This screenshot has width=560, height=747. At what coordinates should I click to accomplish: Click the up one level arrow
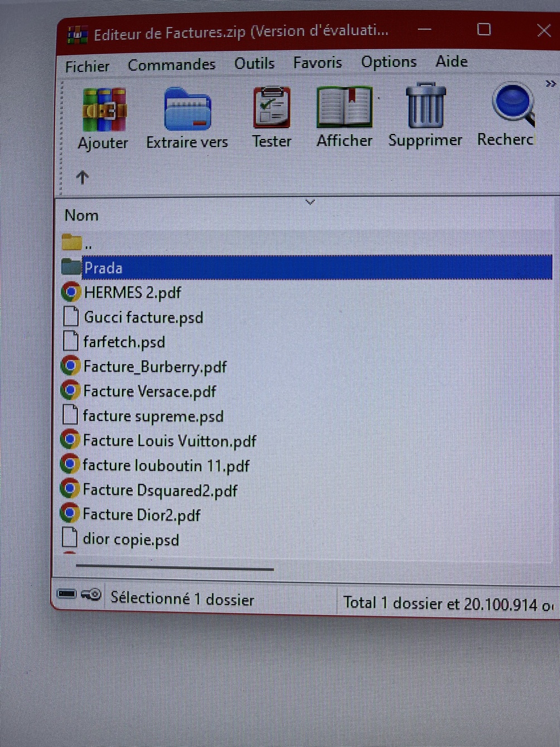point(82,177)
